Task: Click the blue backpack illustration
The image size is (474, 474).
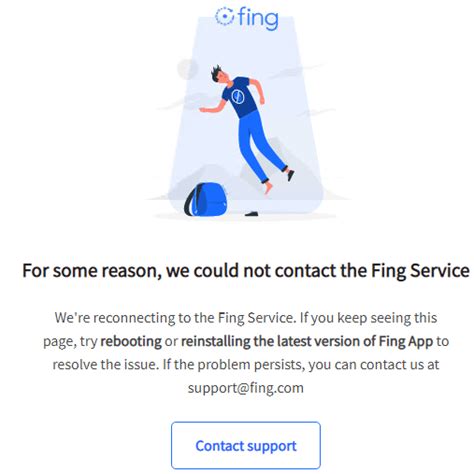Action: tap(206, 200)
